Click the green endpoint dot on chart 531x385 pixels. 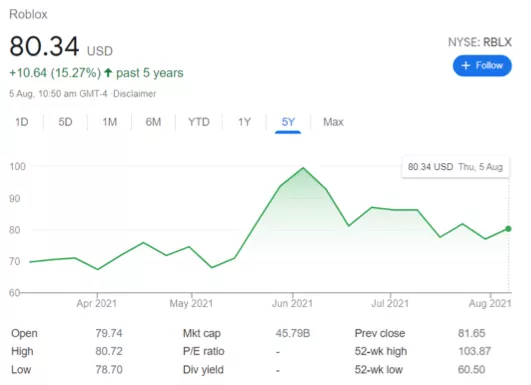(508, 229)
